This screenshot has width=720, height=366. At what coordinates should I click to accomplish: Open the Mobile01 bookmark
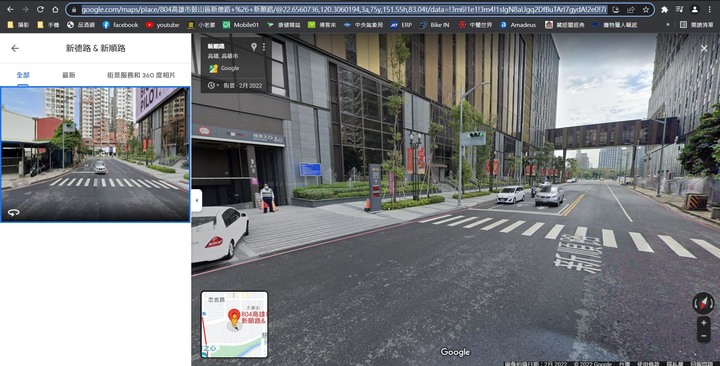point(241,25)
